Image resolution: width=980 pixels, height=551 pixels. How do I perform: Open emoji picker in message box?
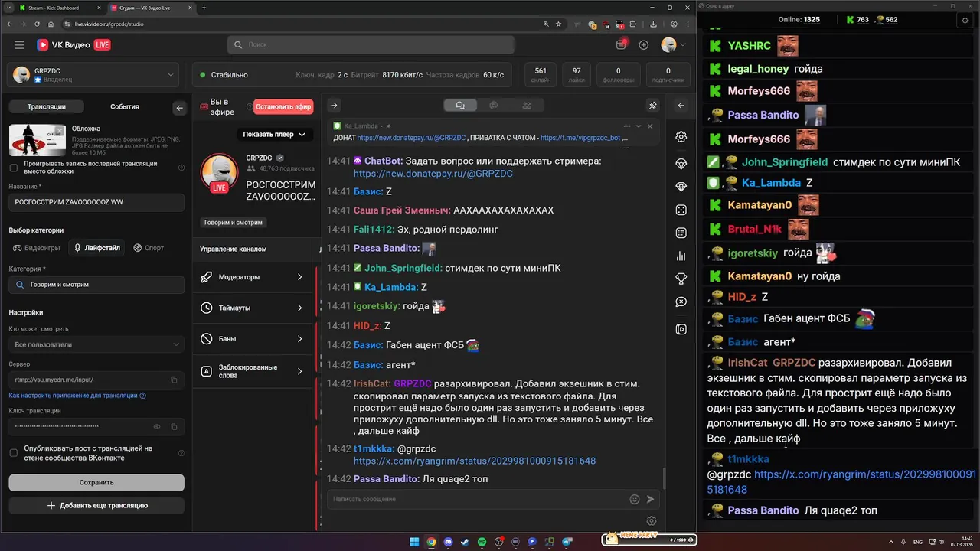(x=634, y=499)
